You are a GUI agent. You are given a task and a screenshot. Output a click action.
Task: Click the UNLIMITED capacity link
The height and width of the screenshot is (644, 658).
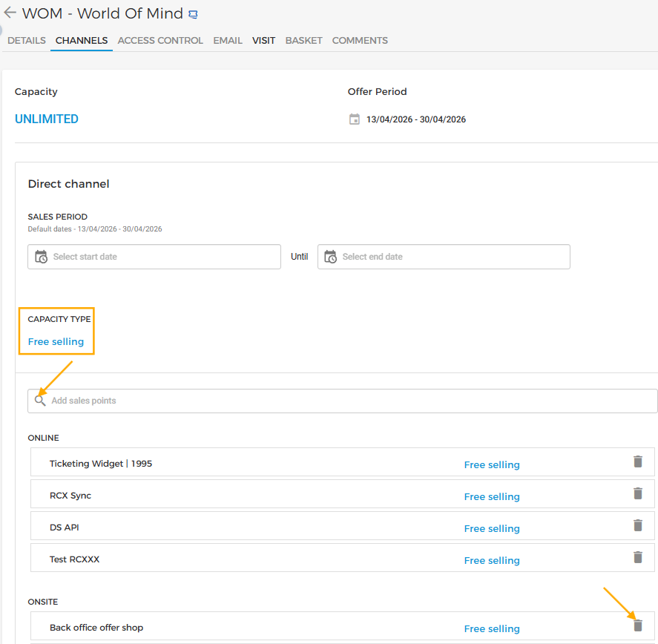(47, 119)
